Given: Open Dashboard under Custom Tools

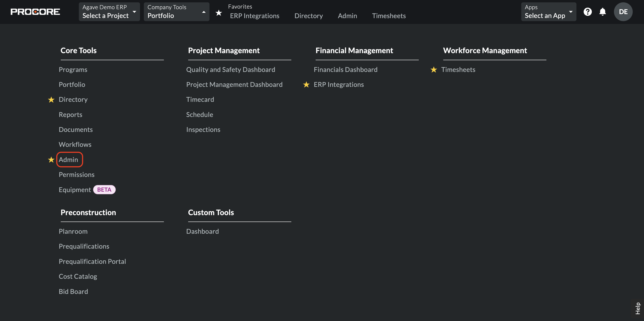Looking at the screenshot, I should [x=202, y=231].
